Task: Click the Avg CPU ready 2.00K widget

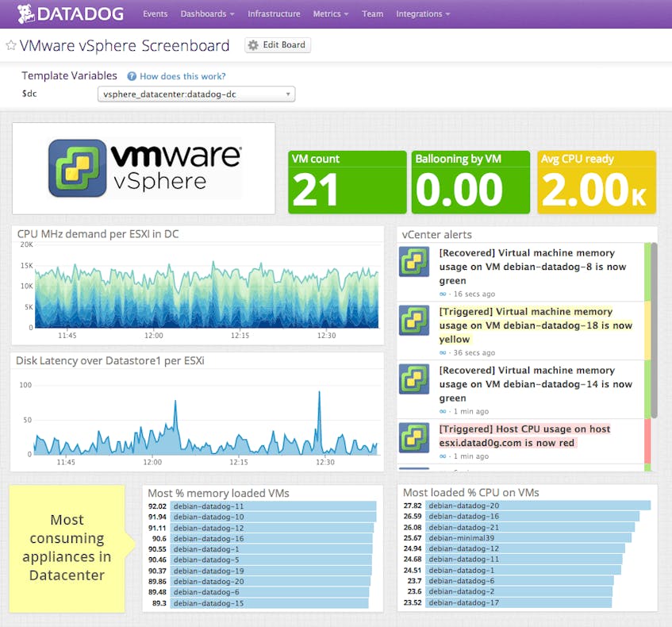Action: coord(597,183)
